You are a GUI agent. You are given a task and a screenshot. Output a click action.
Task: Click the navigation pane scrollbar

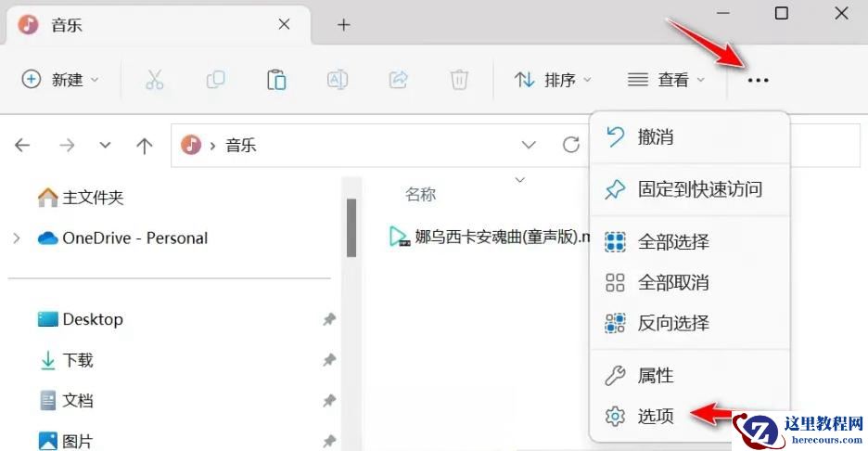tap(351, 227)
